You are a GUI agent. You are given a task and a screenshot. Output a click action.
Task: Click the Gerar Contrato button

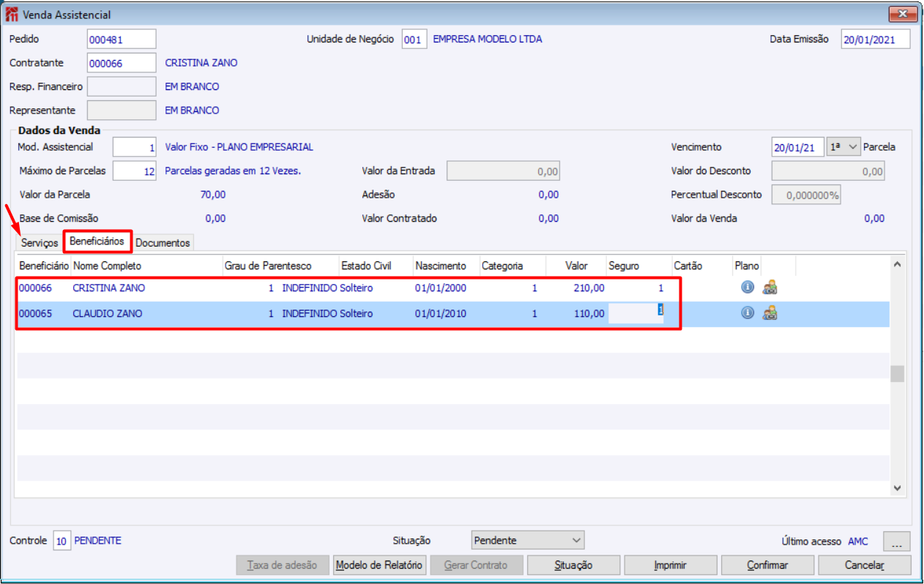[x=477, y=565]
